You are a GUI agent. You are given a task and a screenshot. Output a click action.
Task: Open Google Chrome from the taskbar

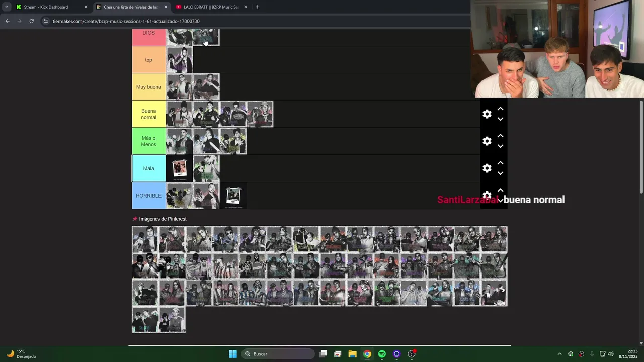[x=367, y=354]
